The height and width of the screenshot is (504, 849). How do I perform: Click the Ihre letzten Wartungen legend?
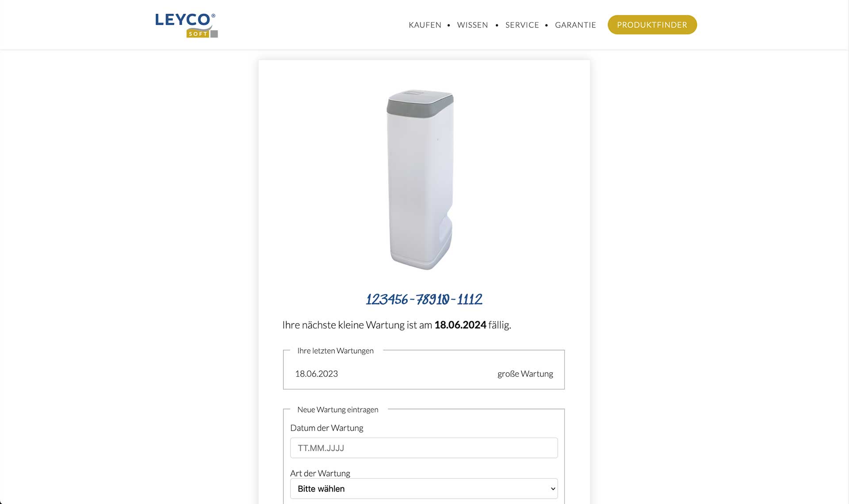coord(336,351)
